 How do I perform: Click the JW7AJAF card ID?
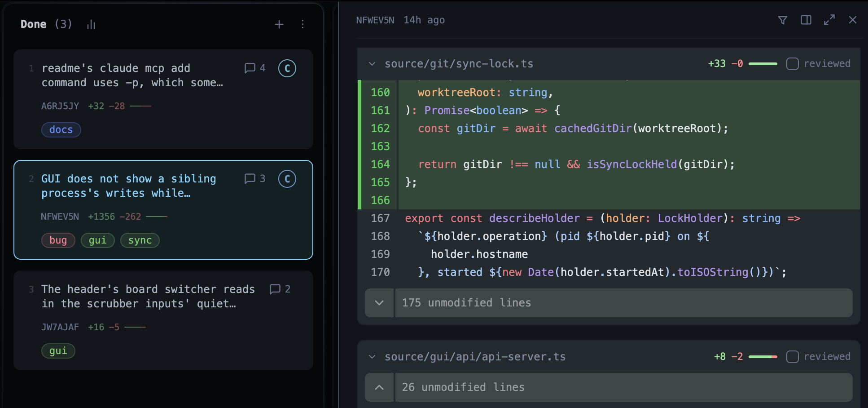click(x=60, y=327)
